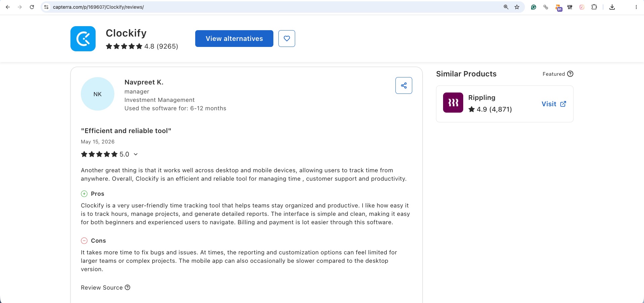Click the 4.8 (9265) star rating
Image resolution: width=644 pixels, height=303 pixels.
tap(142, 46)
